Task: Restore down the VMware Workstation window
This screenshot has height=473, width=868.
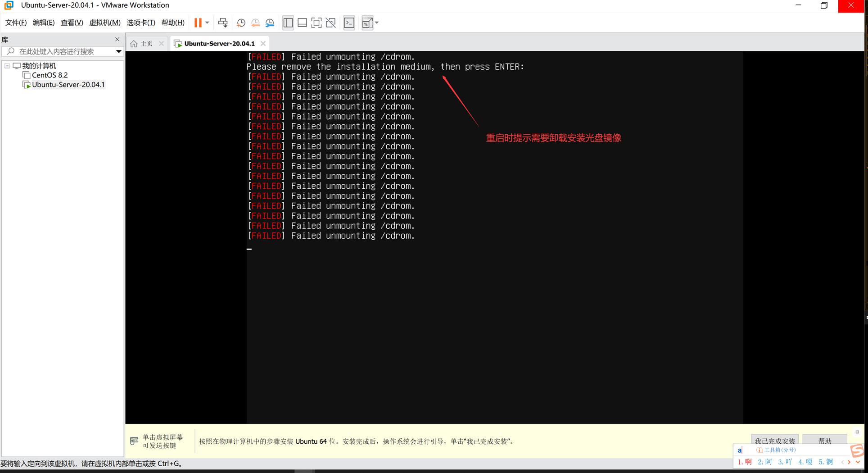Action: click(x=824, y=5)
